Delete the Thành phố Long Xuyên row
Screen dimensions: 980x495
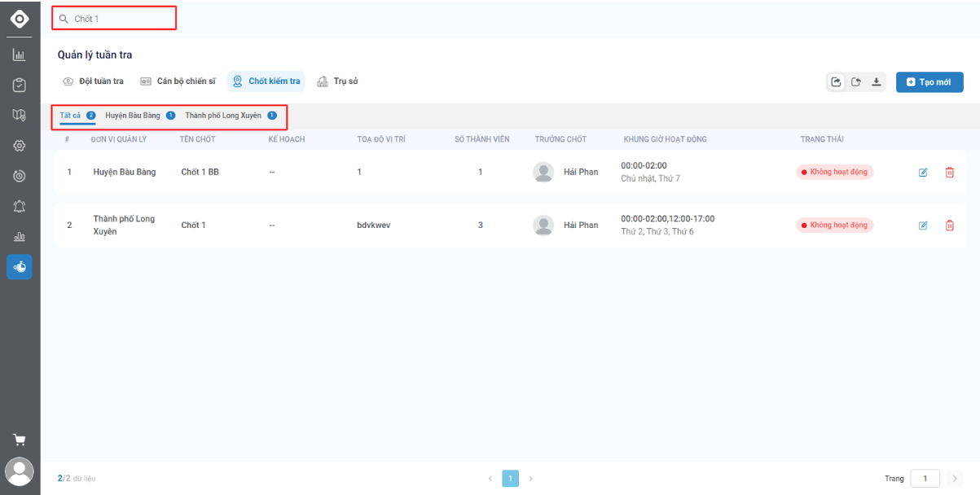949,226
